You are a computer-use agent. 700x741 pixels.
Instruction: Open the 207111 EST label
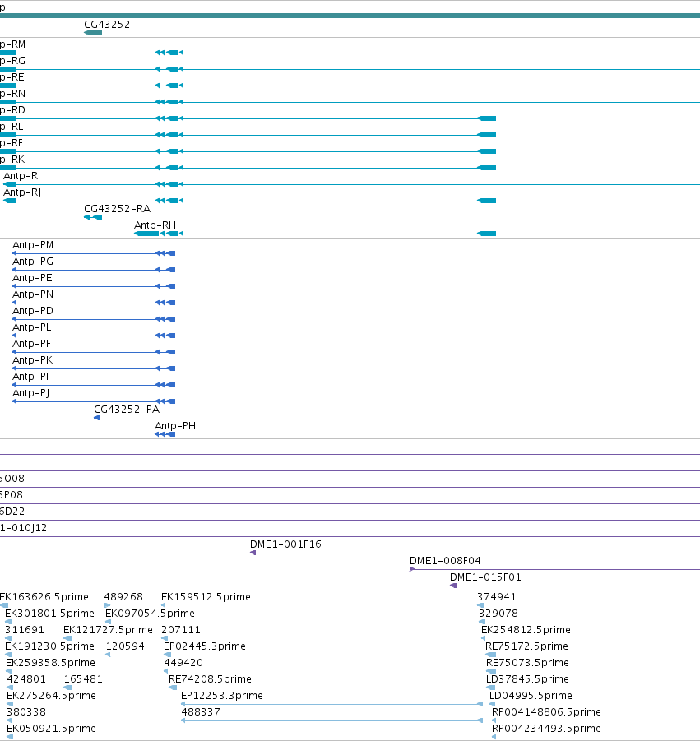point(181,630)
